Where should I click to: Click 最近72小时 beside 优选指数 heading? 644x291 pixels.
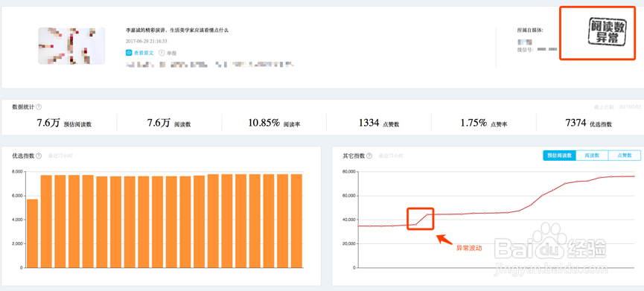coord(60,156)
